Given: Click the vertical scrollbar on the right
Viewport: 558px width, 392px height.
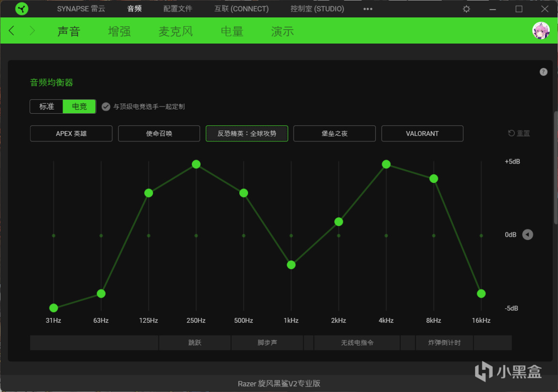Looking at the screenshot, I should pos(556,168).
